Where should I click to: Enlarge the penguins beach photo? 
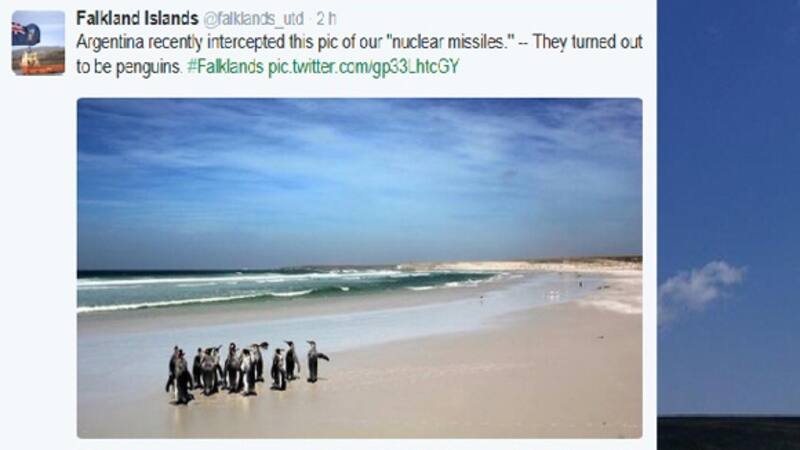(x=359, y=268)
